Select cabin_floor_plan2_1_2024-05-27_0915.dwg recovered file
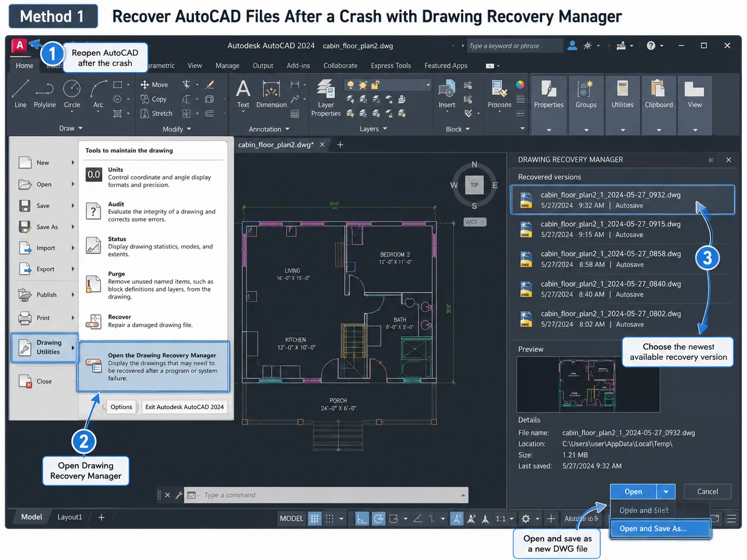The width and height of the screenshot is (747, 560). coord(622,229)
